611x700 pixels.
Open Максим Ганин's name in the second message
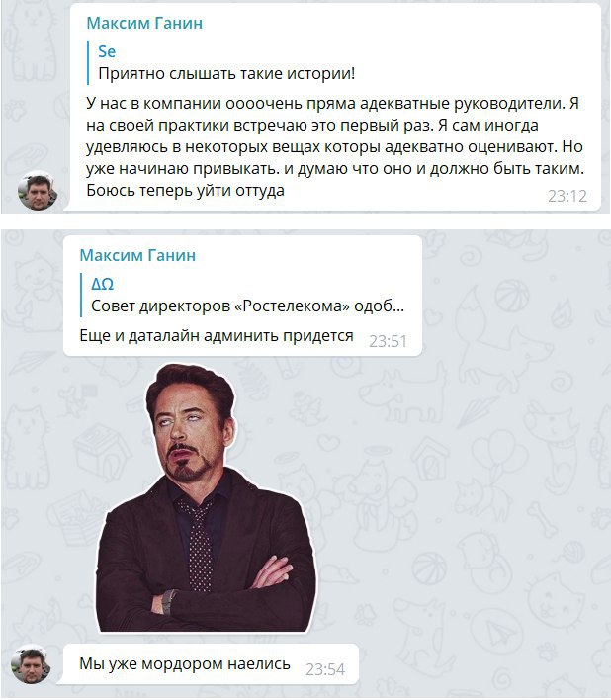[x=137, y=255]
